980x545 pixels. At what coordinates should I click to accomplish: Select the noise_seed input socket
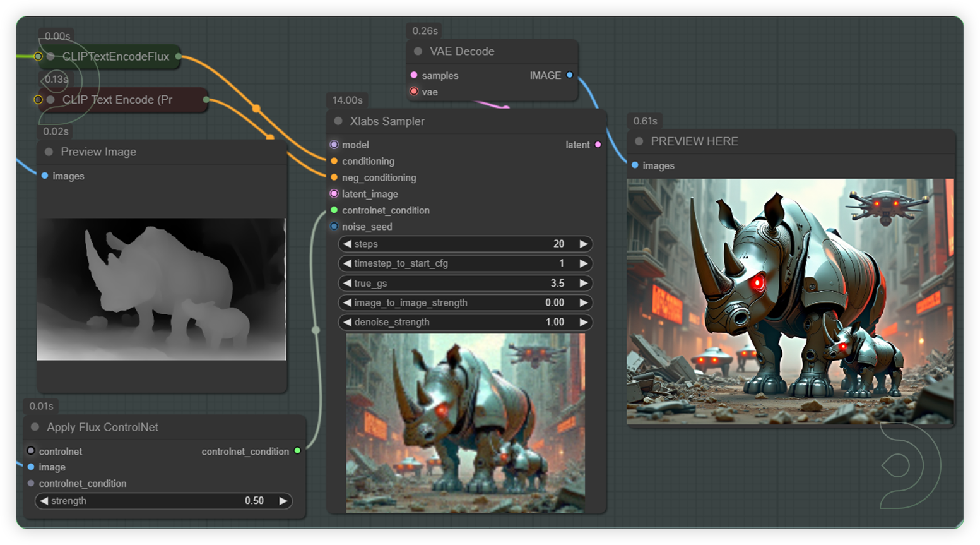coord(334,227)
